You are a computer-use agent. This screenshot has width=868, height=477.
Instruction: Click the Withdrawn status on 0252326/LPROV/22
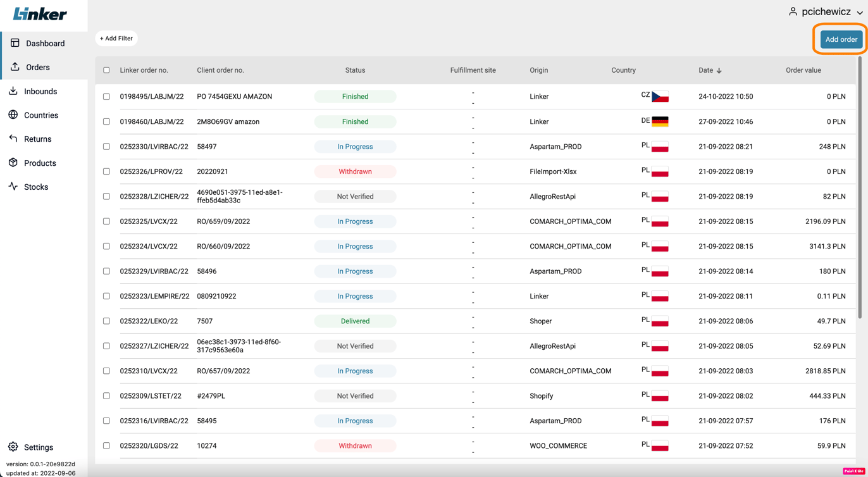pos(355,171)
